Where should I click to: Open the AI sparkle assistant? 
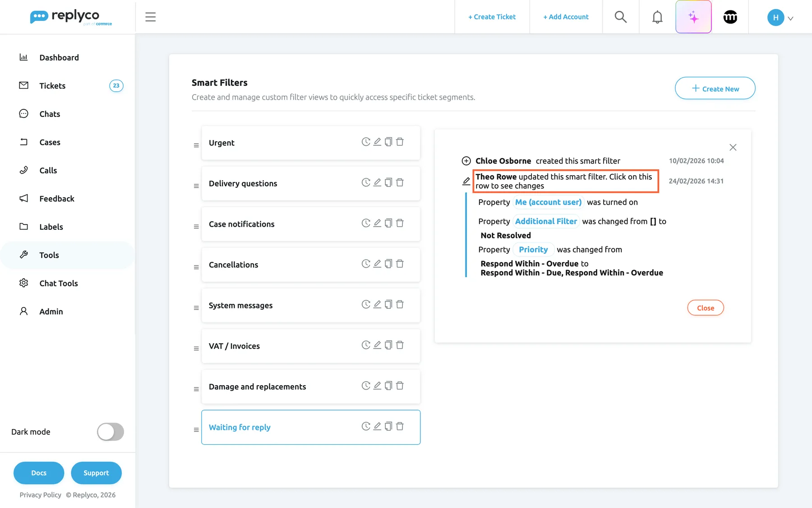[693, 17]
